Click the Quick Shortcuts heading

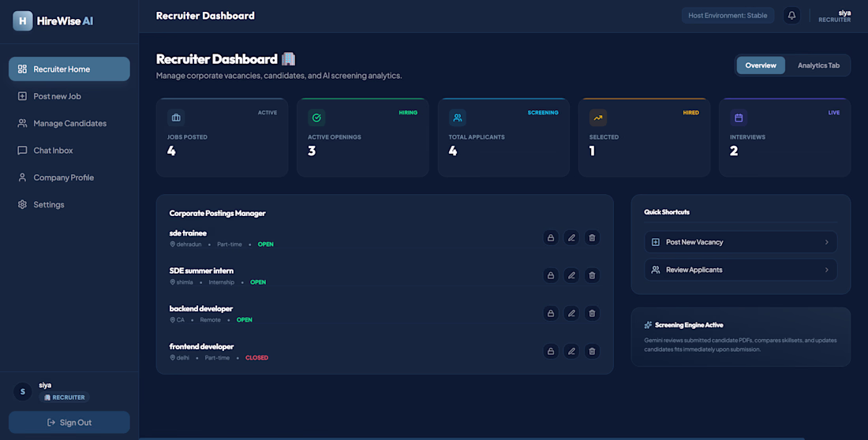click(667, 212)
